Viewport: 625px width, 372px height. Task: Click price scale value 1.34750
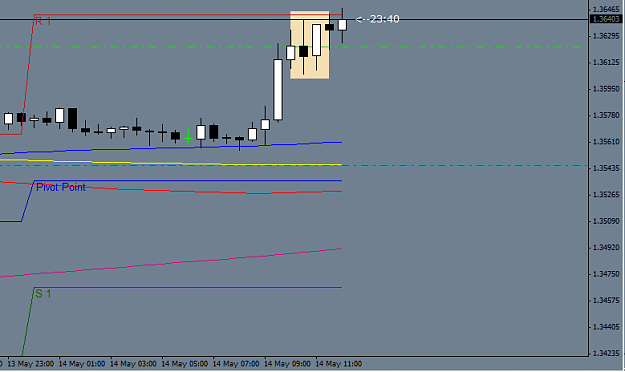(x=606, y=274)
